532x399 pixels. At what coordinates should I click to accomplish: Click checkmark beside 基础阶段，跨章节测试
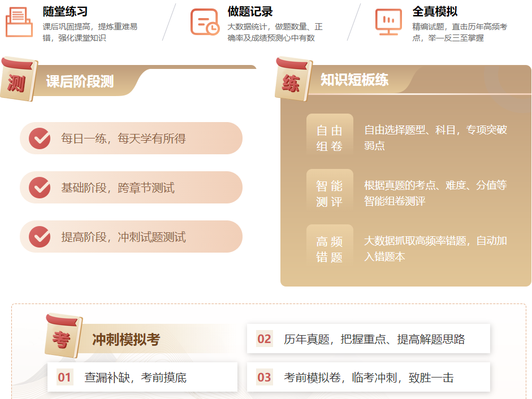(40, 188)
